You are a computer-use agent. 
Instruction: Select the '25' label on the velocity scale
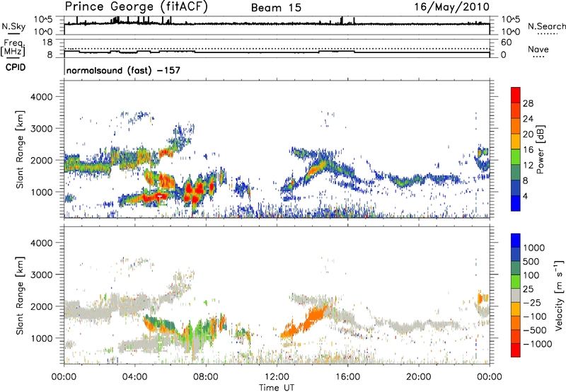(529, 289)
